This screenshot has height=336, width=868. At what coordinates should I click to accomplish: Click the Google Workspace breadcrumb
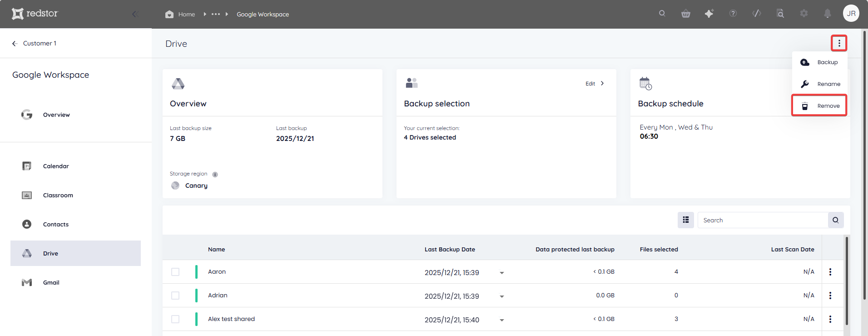[263, 14]
